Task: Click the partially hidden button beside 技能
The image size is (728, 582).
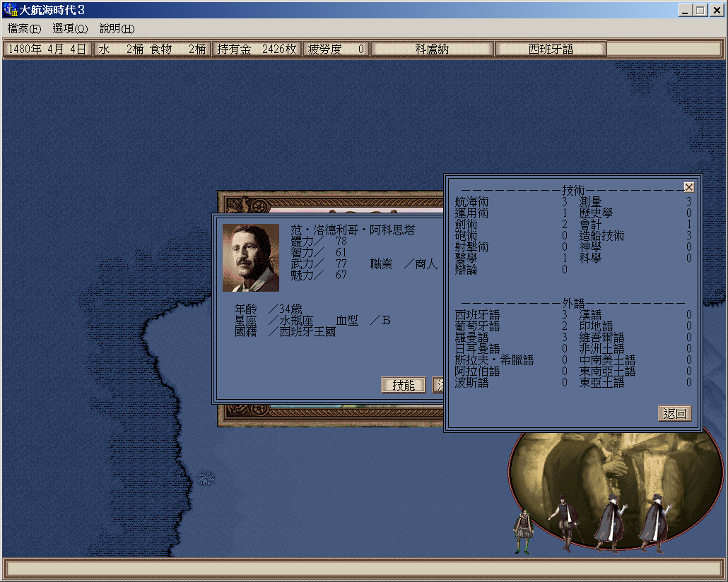Action: [x=438, y=385]
